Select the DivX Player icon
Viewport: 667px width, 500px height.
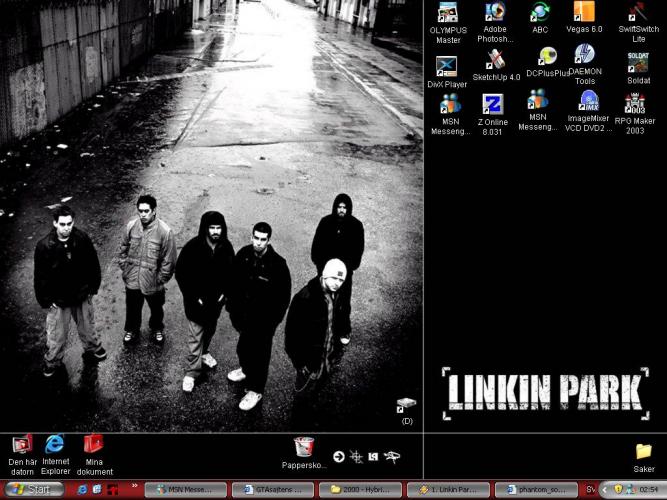click(448, 66)
